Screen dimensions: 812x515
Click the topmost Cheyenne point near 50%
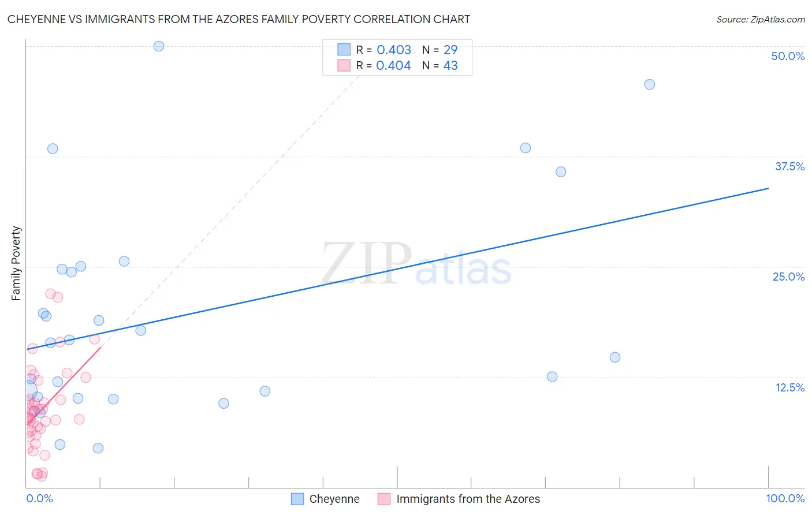coord(159,46)
